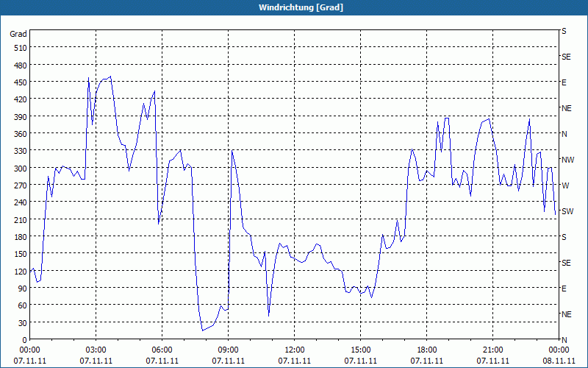Select the W compass label on right axis
Viewport: 588px width, 368px height.
pos(565,185)
